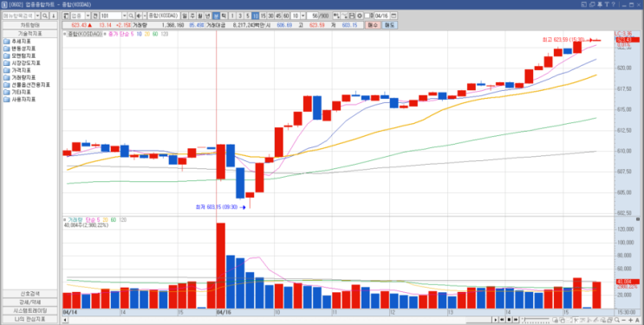Click the question mark help icon
The image size is (644, 325).
613,4
